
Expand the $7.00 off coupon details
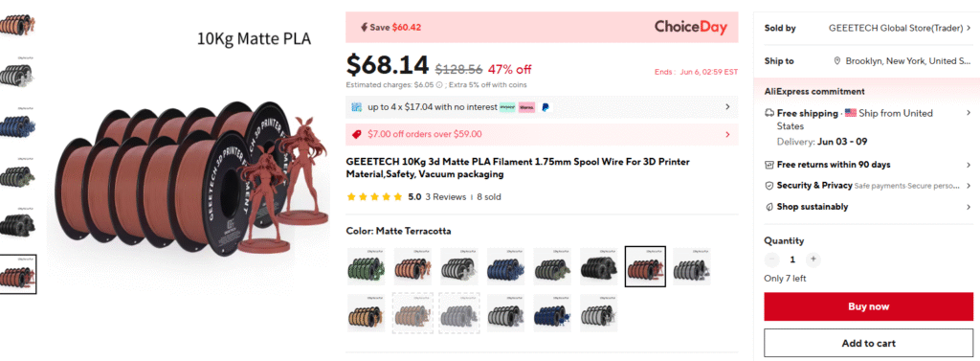pos(727,134)
